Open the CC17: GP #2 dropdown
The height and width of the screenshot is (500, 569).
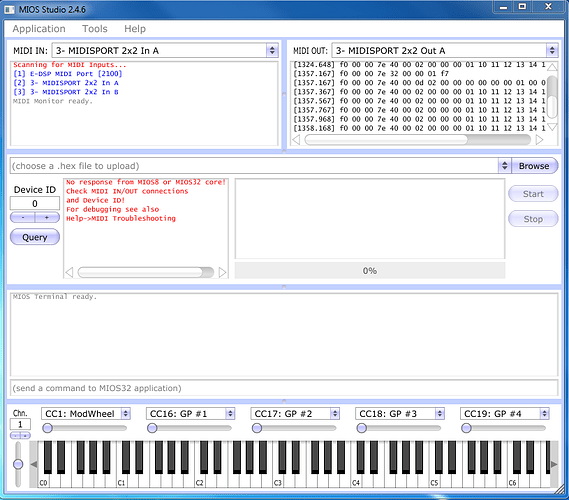click(x=295, y=414)
